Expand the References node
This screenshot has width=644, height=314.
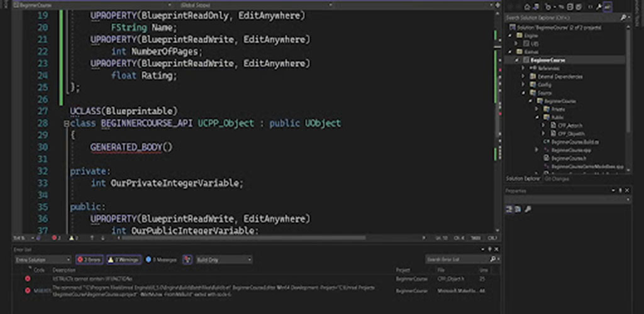pos(523,68)
